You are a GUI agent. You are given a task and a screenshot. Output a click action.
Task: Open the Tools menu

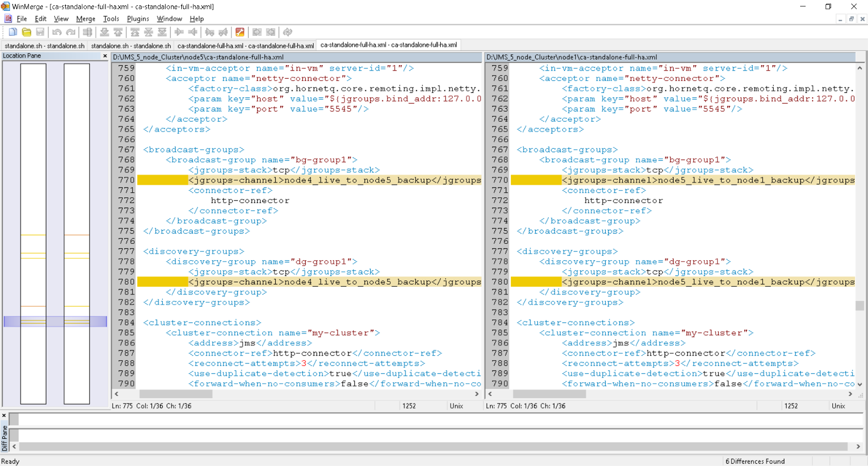pos(111,18)
